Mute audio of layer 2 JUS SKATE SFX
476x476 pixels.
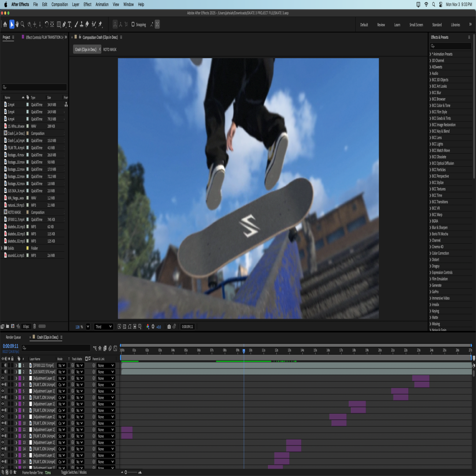tap(6, 372)
